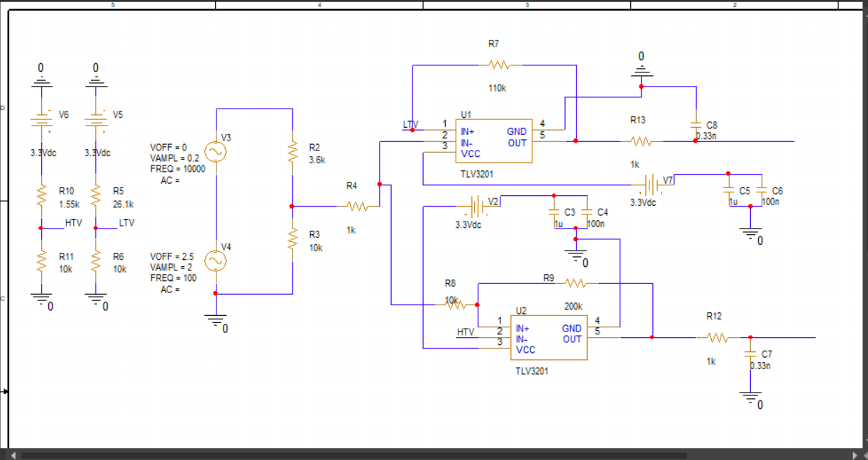
Task: Select resistor R4 symbol
Action: (358, 207)
